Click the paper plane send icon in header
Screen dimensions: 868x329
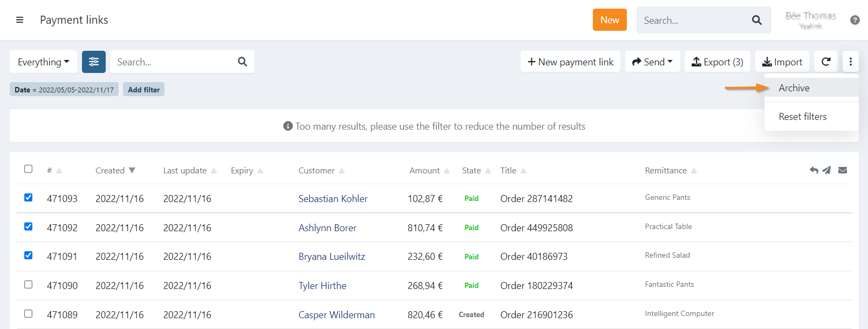point(826,170)
